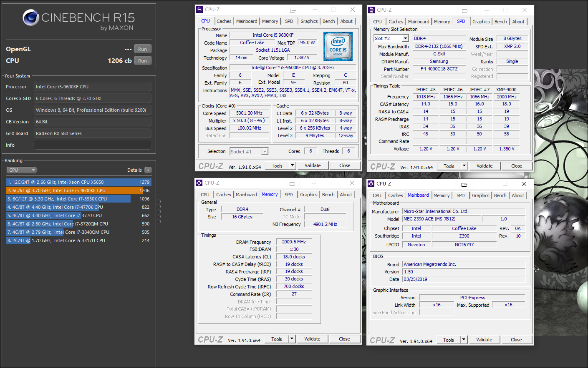Click the XMP-4000 column header
The width and height of the screenshot is (588, 368).
pos(506,90)
